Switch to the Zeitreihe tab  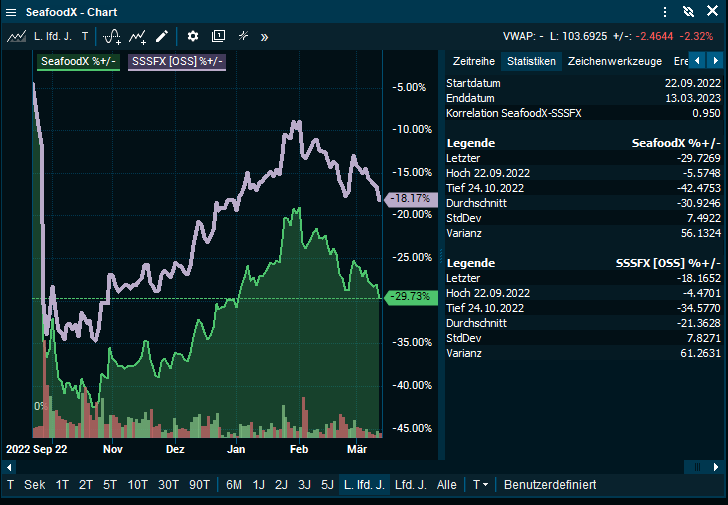474,61
